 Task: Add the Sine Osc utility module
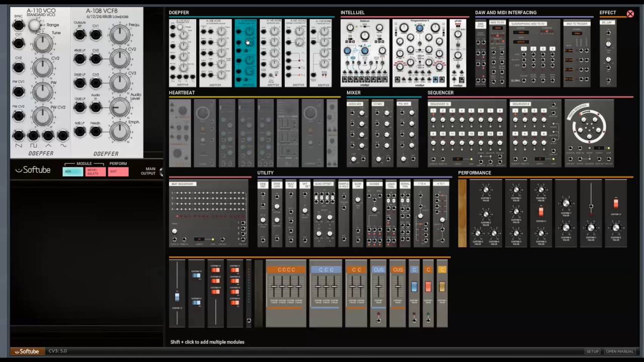pyautogui.click(x=263, y=213)
